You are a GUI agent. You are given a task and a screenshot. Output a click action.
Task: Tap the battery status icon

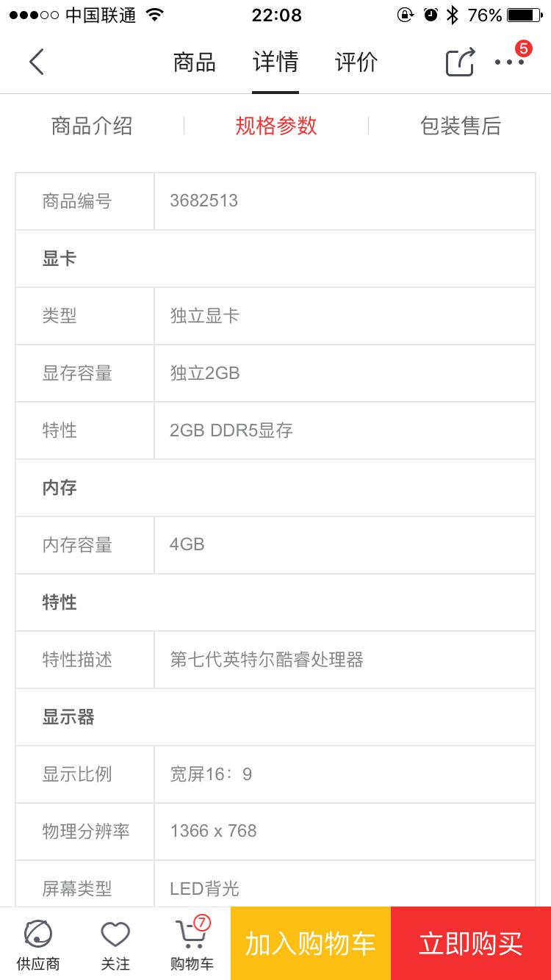click(525, 15)
